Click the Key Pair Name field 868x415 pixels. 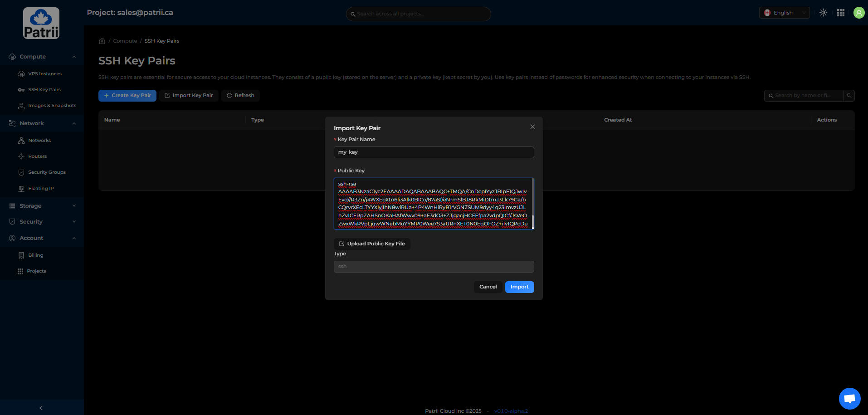434,152
